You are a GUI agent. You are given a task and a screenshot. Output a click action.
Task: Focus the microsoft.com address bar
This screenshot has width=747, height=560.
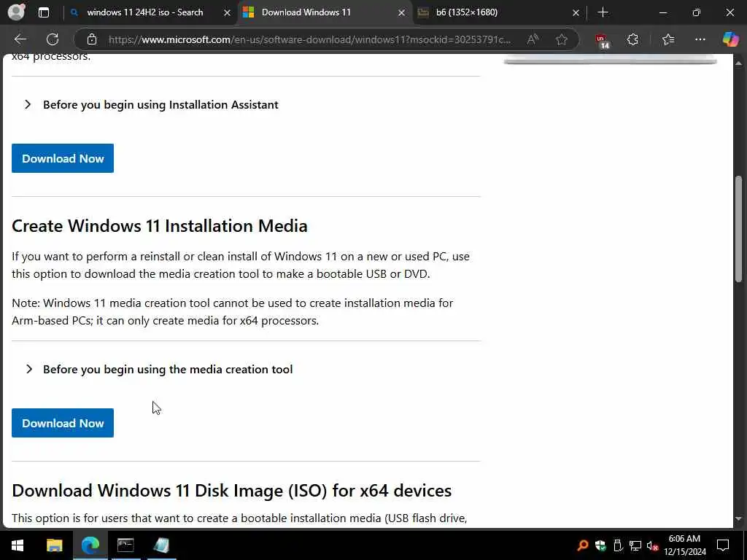(309, 39)
